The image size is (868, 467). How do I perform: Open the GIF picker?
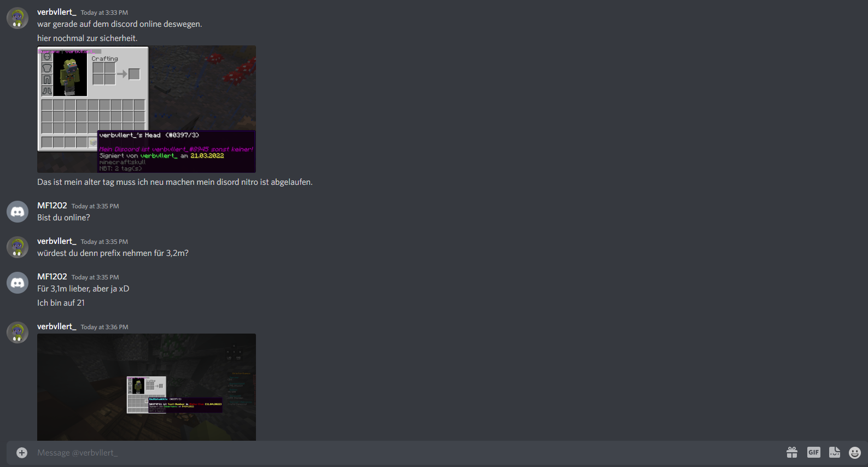tap(814, 452)
